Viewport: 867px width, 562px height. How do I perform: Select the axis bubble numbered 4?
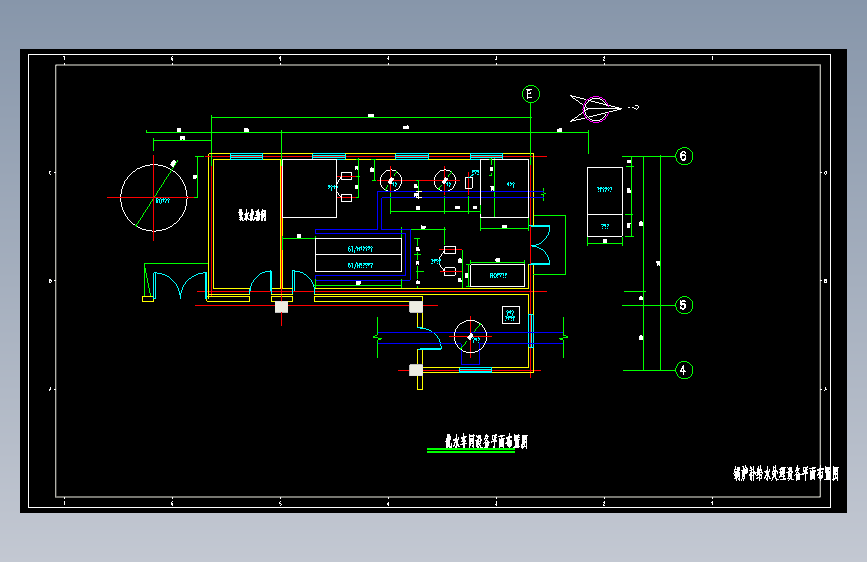point(684,370)
